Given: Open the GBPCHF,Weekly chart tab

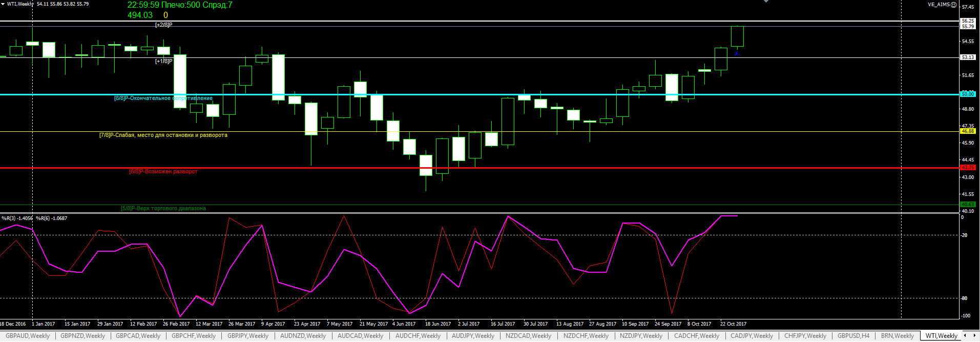Looking at the screenshot, I should (x=194, y=336).
